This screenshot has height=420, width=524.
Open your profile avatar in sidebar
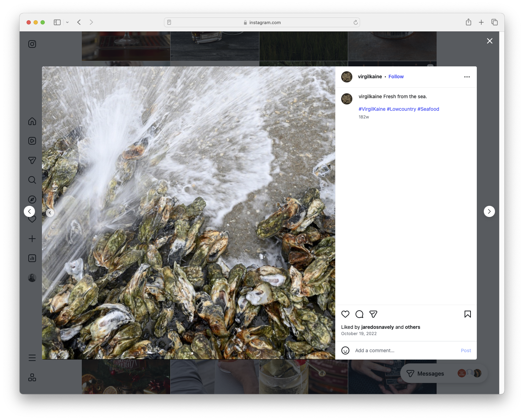click(32, 278)
